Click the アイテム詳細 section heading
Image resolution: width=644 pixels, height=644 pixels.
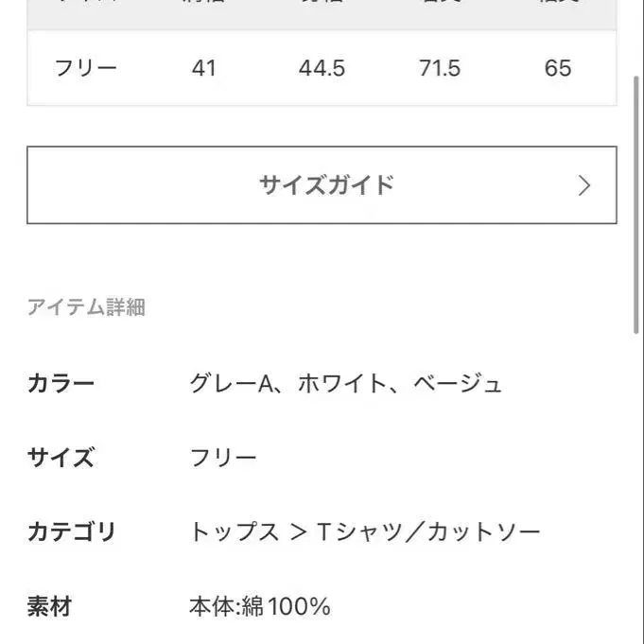pyautogui.click(x=86, y=307)
